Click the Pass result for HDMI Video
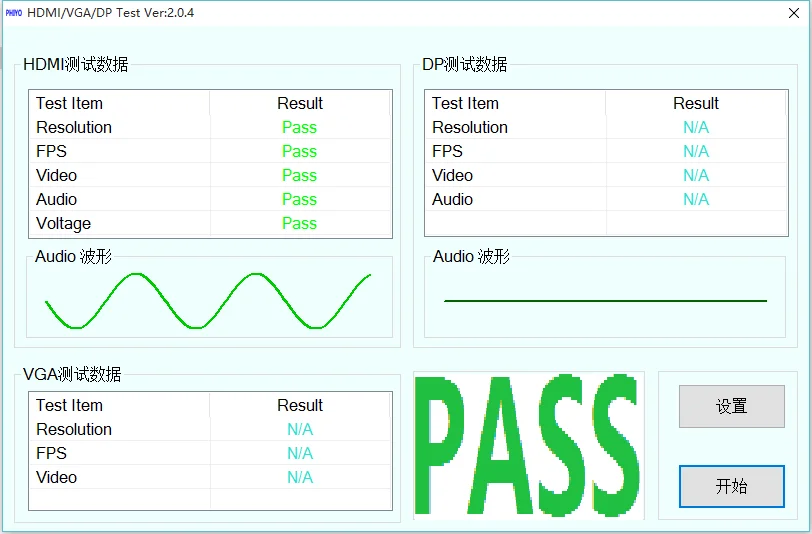812x534 pixels. 299,175
